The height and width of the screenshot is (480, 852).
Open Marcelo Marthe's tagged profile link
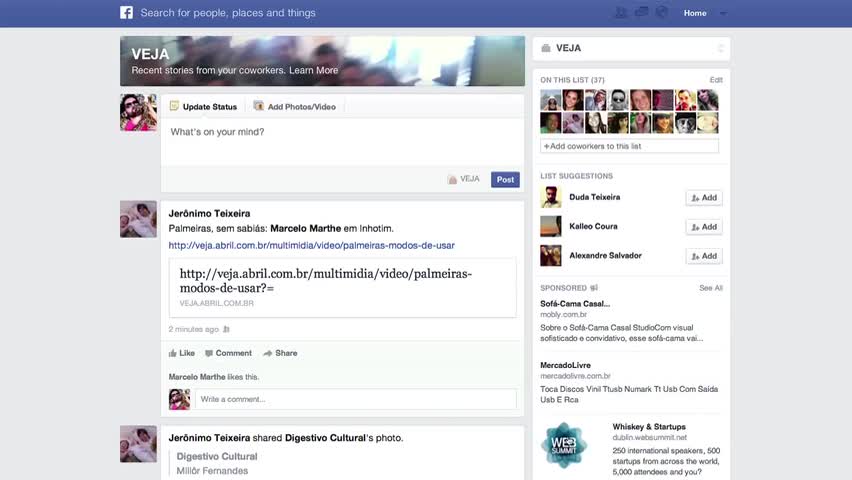coord(306,228)
